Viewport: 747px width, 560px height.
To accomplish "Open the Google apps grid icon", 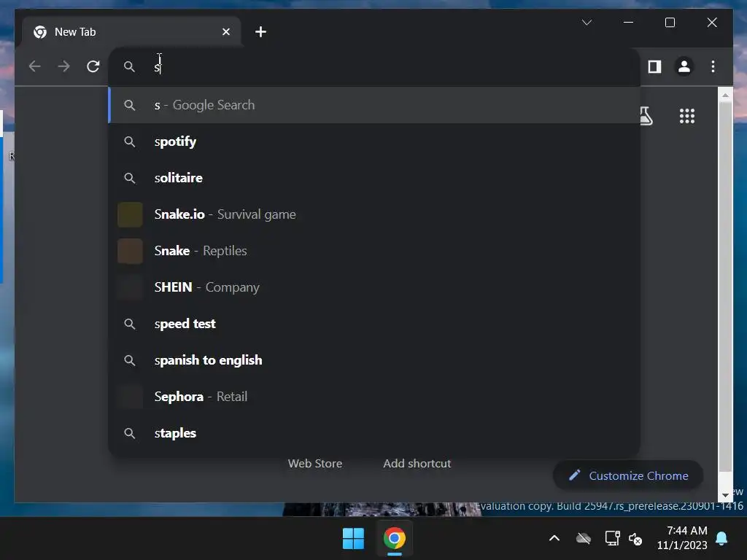I will tap(687, 116).
